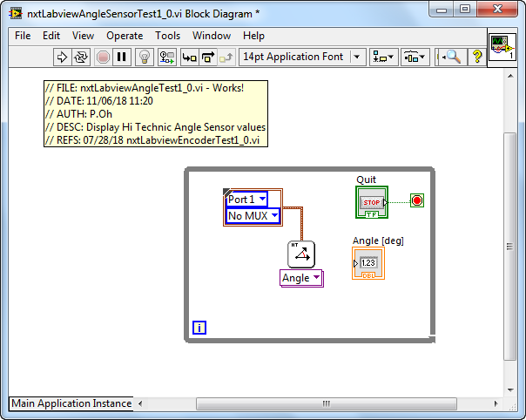Select the loop stop condition terminal
This screenshot has width=526, height=420.
417,200
